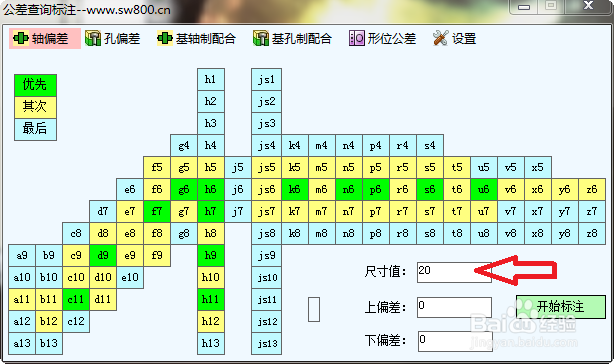Choose tolerance a9
Viewport: 614px width, 364px height.
pyautogui.click(x=22, y=256)
